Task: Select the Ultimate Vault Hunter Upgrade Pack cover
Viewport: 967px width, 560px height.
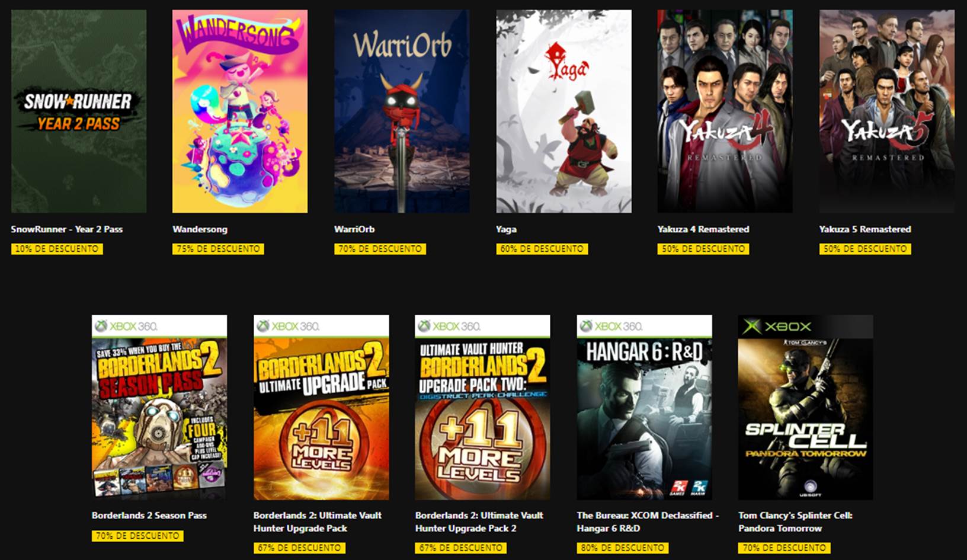Action: [x=321, y=407]
